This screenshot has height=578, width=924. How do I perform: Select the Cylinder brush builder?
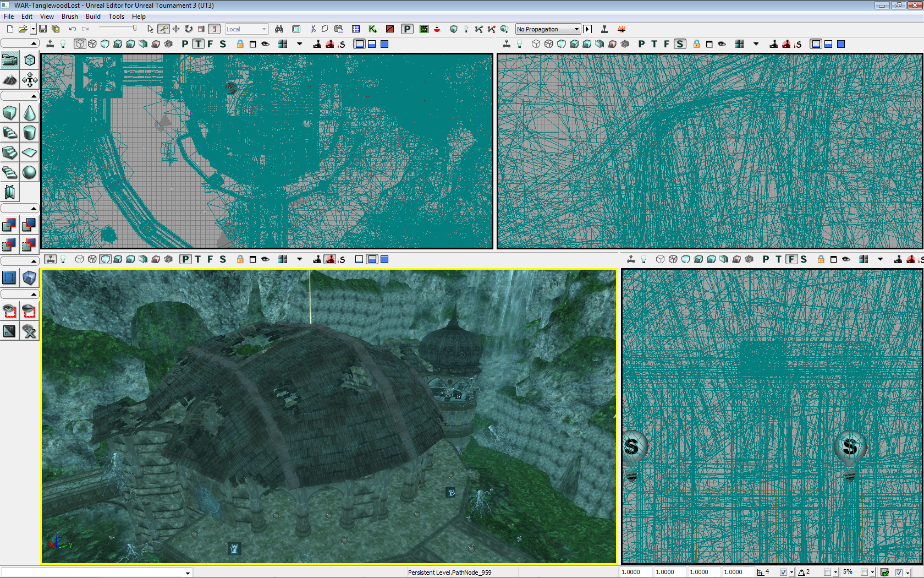tap(30, 133)
